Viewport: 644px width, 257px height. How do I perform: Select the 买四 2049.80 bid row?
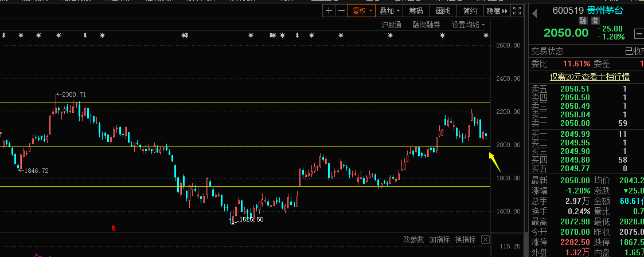587,160
